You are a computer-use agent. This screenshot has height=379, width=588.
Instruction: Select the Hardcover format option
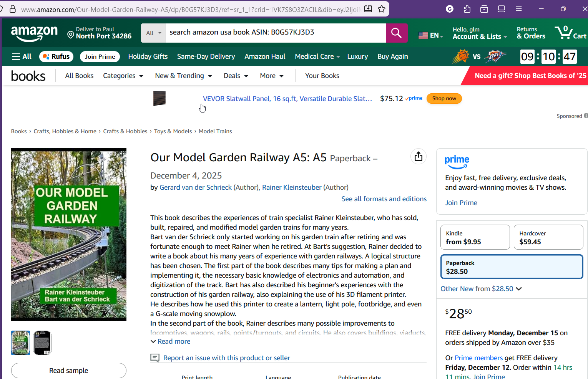tap(548, 237)
